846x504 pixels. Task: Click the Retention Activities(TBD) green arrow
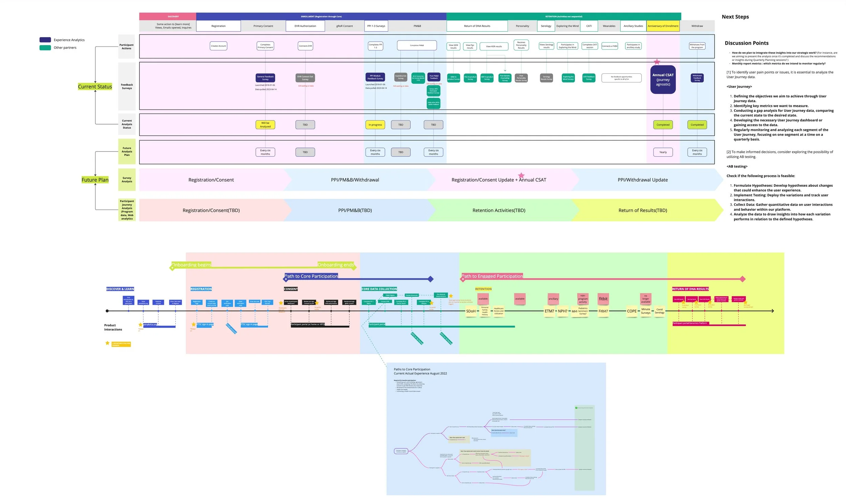coord(498,210)
